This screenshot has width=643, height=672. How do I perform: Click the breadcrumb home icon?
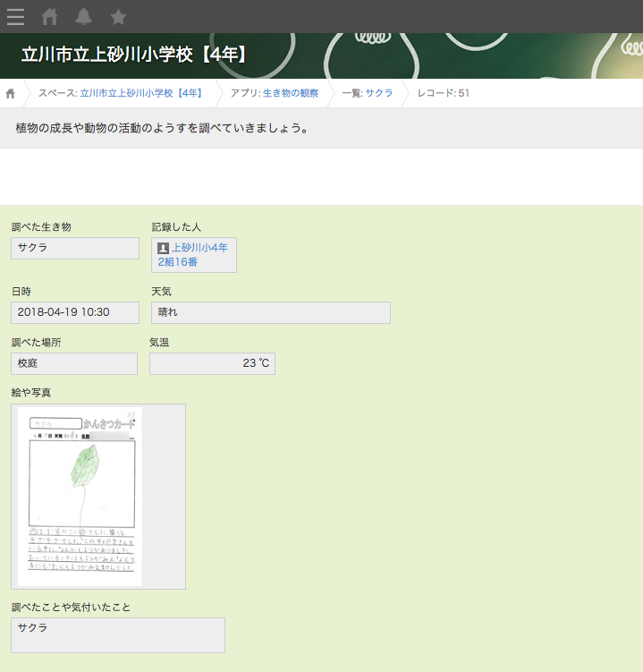click(11, 93)
